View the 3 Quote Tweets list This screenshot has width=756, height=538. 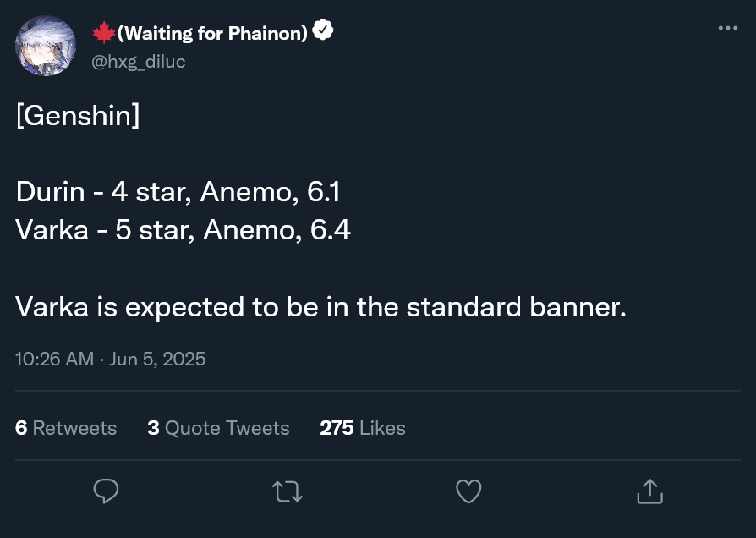click(x=218, y=428)
